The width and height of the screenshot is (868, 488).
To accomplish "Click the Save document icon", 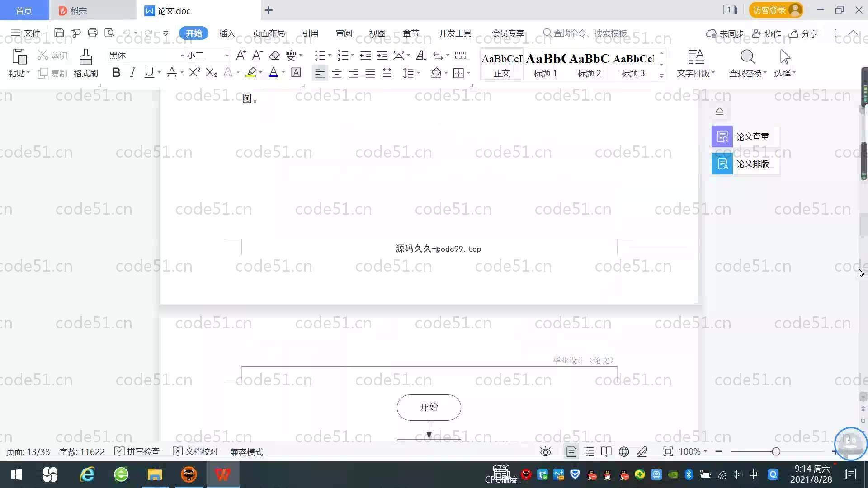I will click(x=59, y=33).
